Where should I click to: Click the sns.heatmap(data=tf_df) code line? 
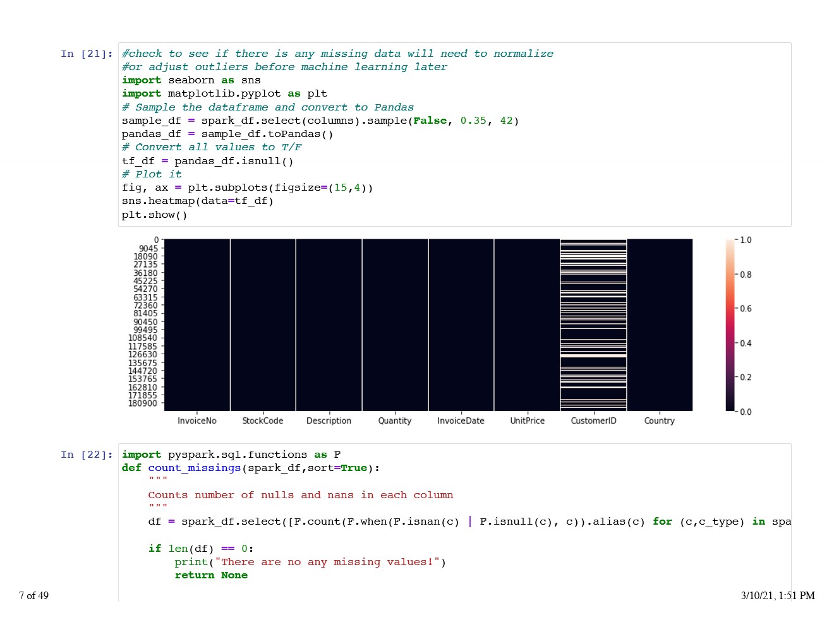pyautogui.click(x=197, y=201)
